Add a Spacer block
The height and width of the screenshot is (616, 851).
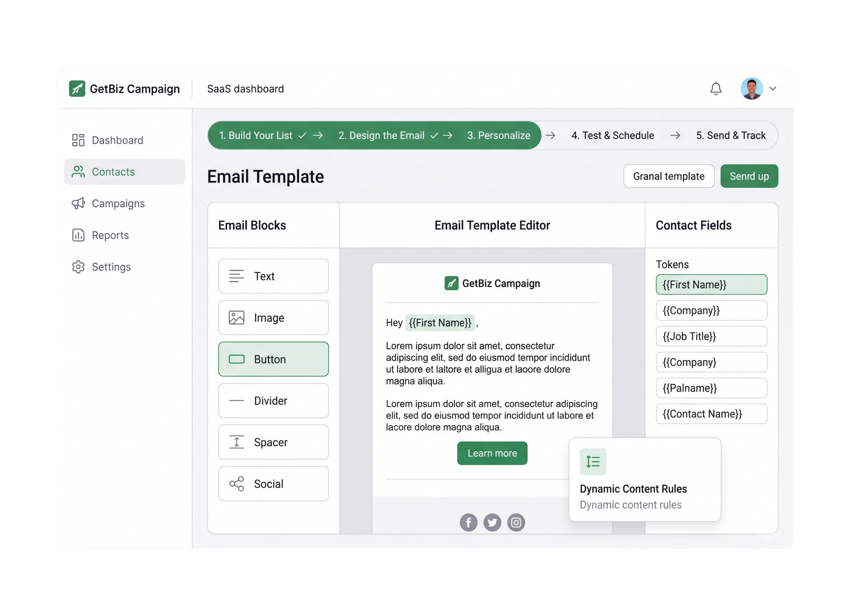273,442
